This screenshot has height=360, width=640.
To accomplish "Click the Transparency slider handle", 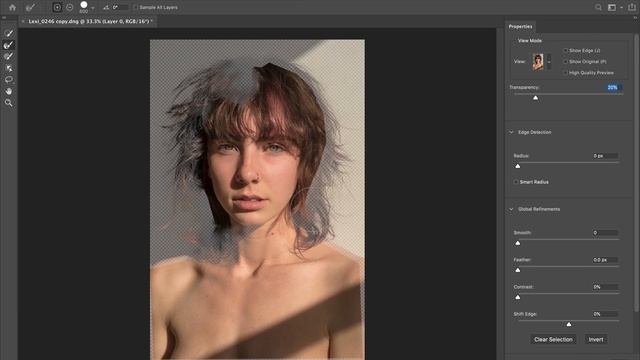I will [536, 98].
